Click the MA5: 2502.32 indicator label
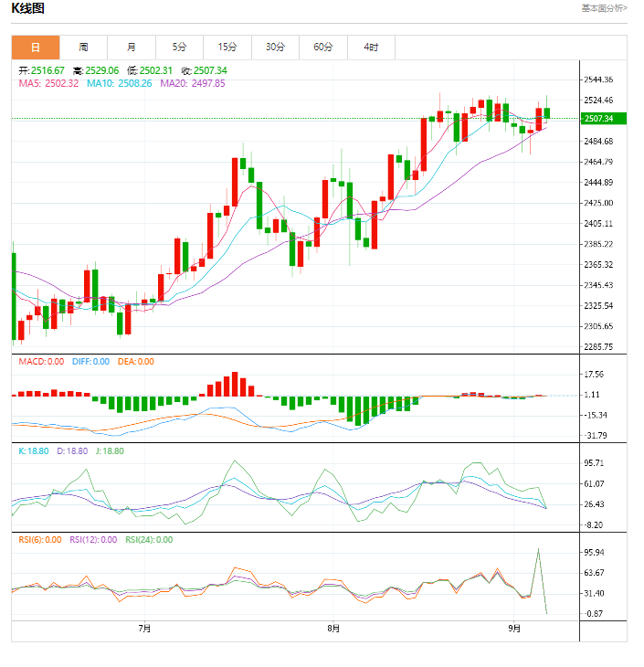Viewport: 644px width, 667px height. (x=48, y=83)
